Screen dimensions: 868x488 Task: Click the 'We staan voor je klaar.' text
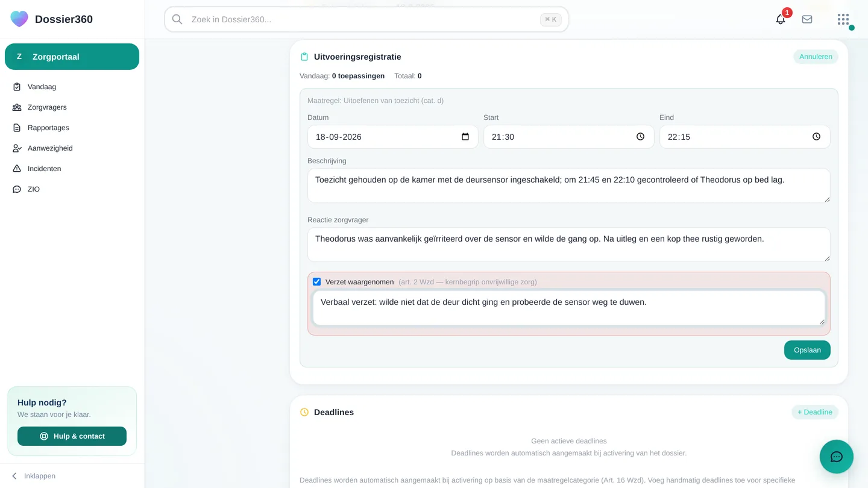[54, 414]
